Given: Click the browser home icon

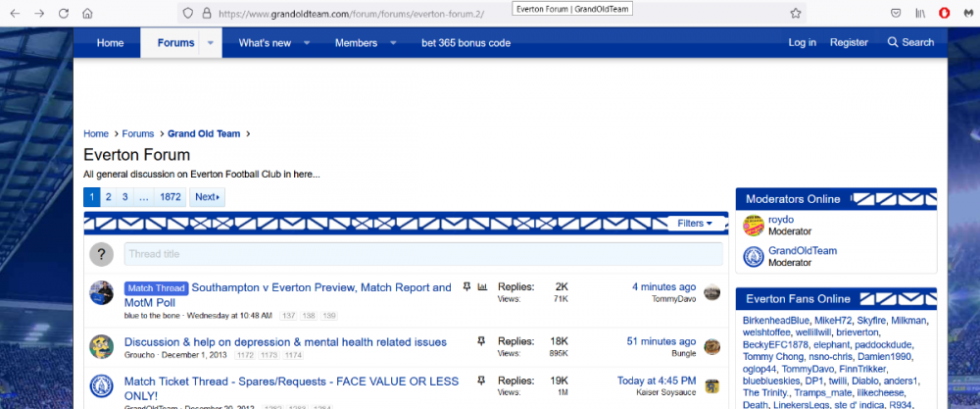Looking at the screenshot, I should point(87,14).
